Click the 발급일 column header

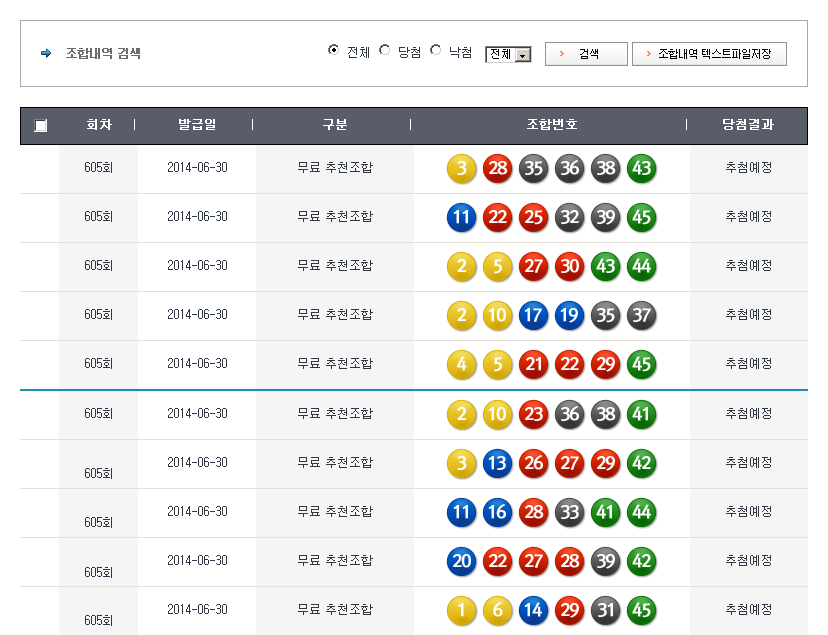(197, 126)
